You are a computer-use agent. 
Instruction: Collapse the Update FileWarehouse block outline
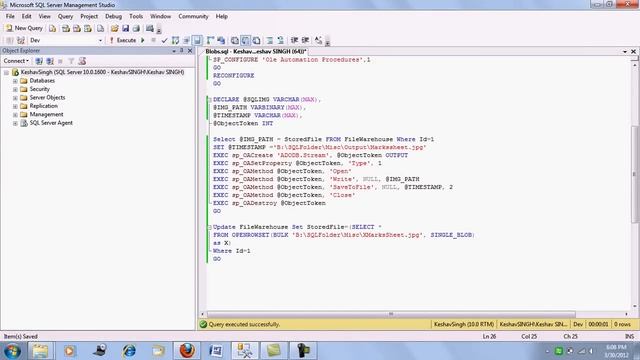pyautogui.click(x=210, y=227)
